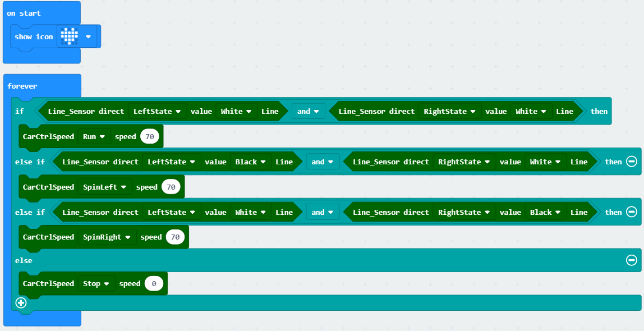Open the LeftState dropdown in the first if condition
The image size is (644, 331).
157,112
